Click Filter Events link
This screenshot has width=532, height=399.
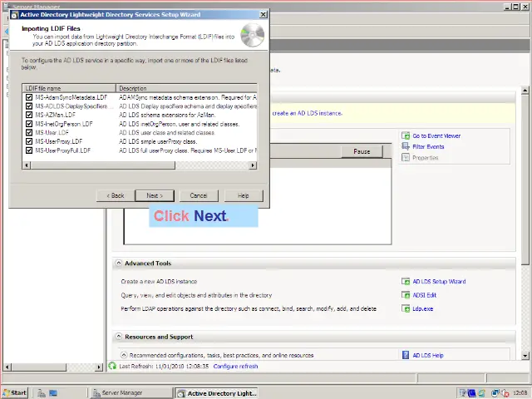click(x=428, y=146)
